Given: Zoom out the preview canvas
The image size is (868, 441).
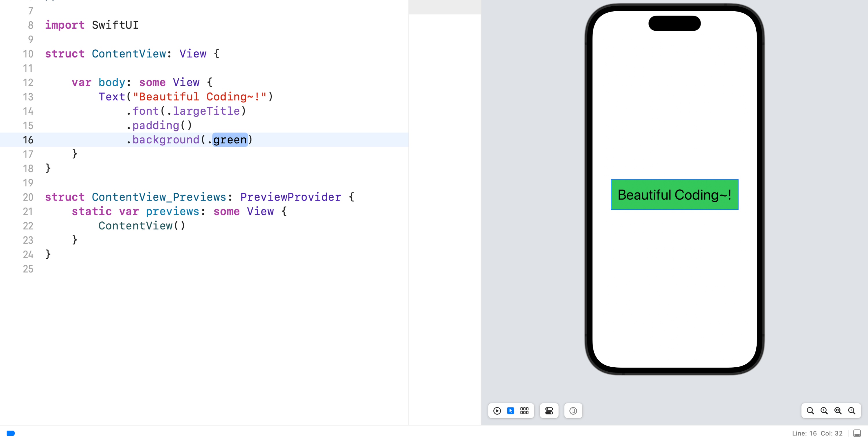Looking at the screenshot, I should tap(810, 411).
